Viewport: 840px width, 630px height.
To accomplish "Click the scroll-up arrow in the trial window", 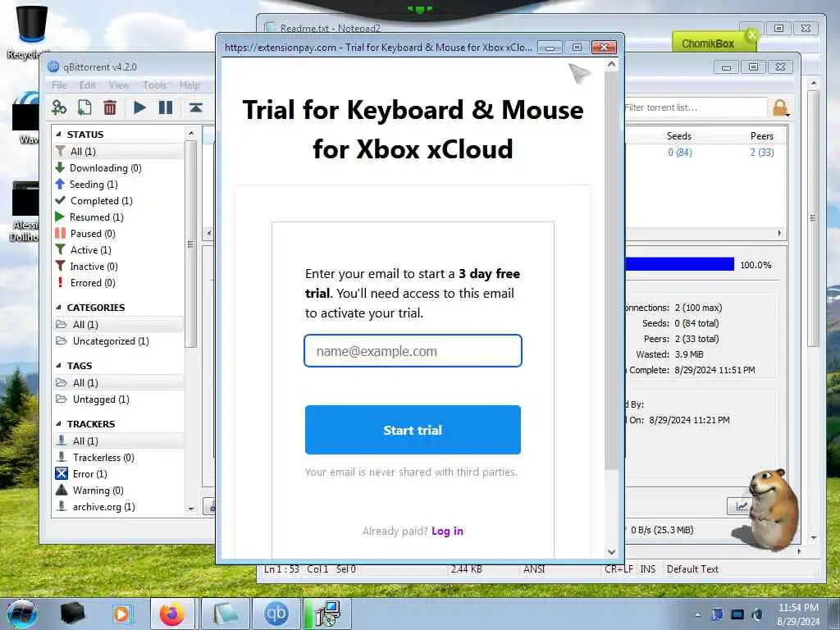I will tap(611, 64).
